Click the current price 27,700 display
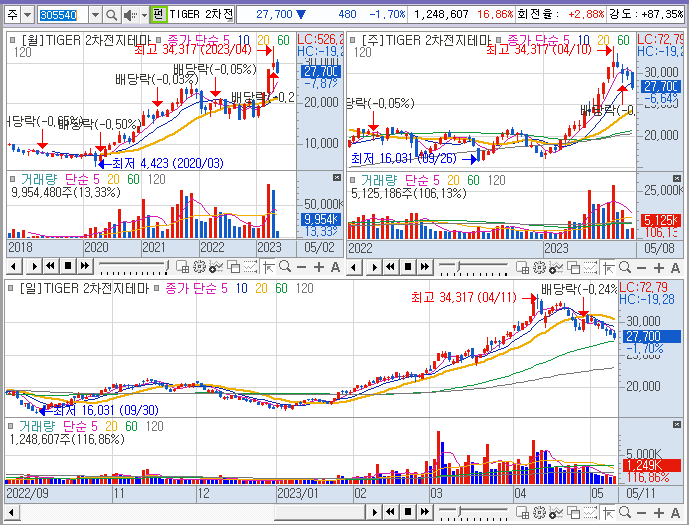 pos(274,14)
